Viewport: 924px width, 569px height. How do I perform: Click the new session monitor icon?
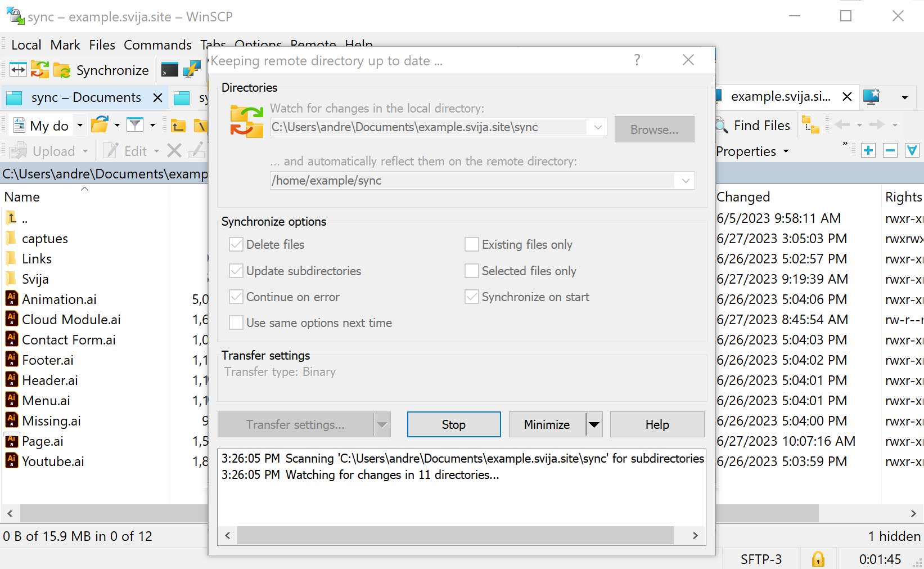(871, 97)
